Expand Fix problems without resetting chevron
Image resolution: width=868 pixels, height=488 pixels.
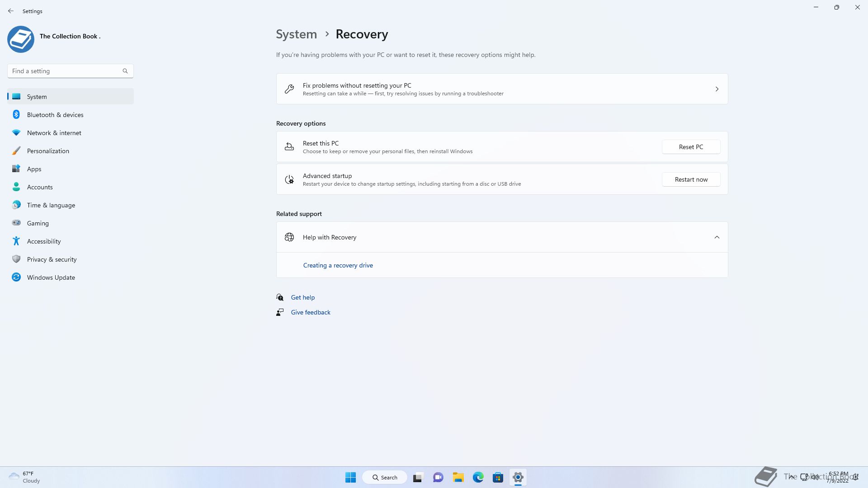[717, 89]
